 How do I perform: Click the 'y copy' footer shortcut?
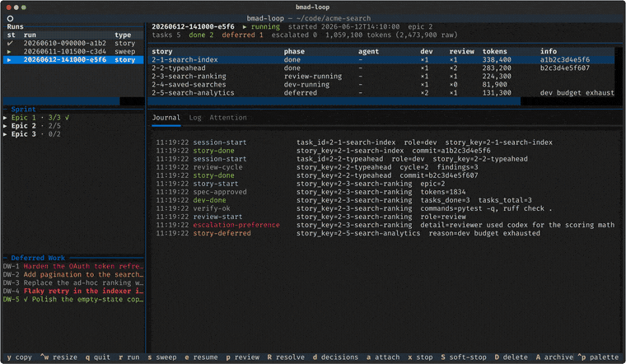click(x=20, y=357)
